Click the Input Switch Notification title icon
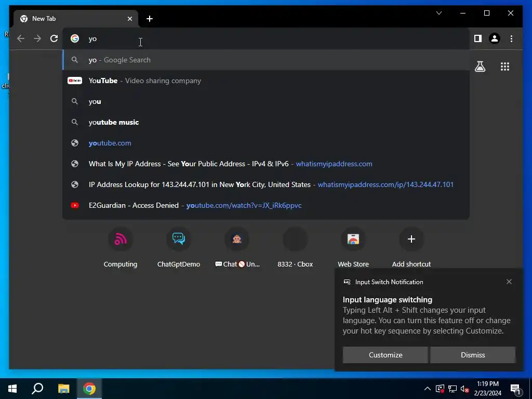This screenshot has height=399, width=532. click(x=347, y=282)
